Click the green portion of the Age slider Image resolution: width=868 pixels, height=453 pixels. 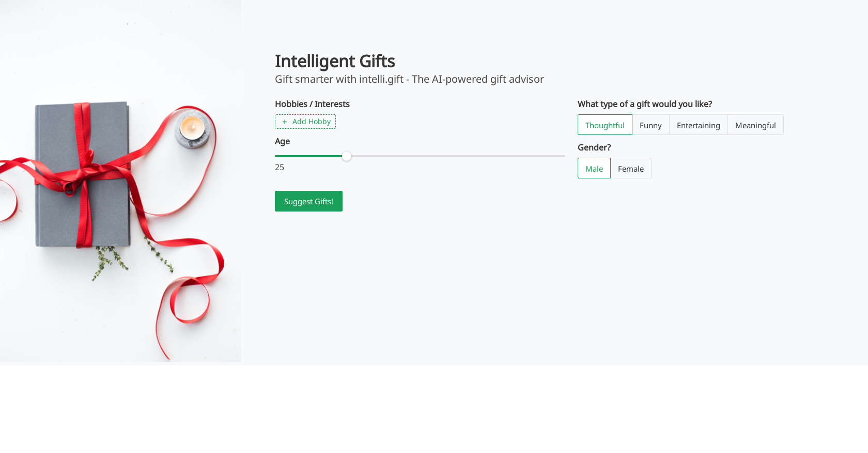coord(310,156)
